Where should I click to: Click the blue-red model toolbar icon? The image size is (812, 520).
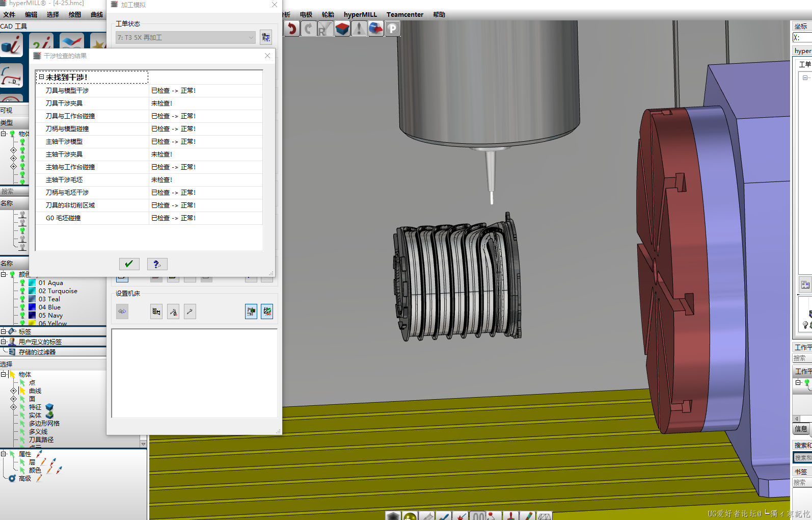[376, 29]
